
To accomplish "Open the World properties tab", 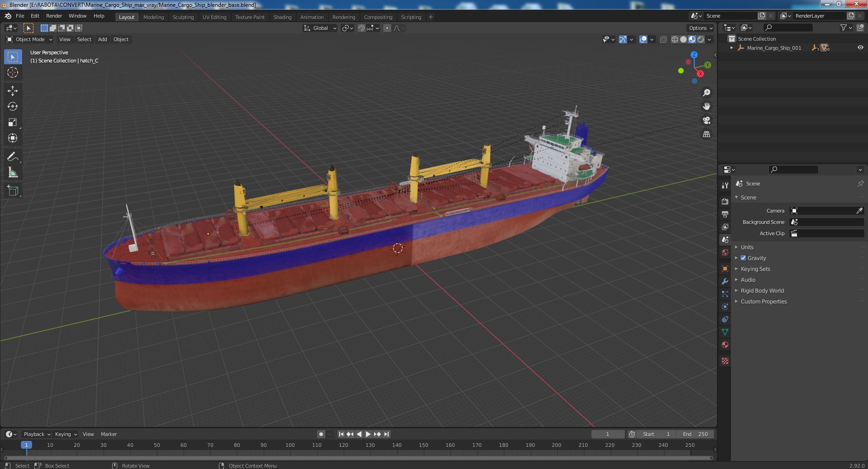I will 725,252.
